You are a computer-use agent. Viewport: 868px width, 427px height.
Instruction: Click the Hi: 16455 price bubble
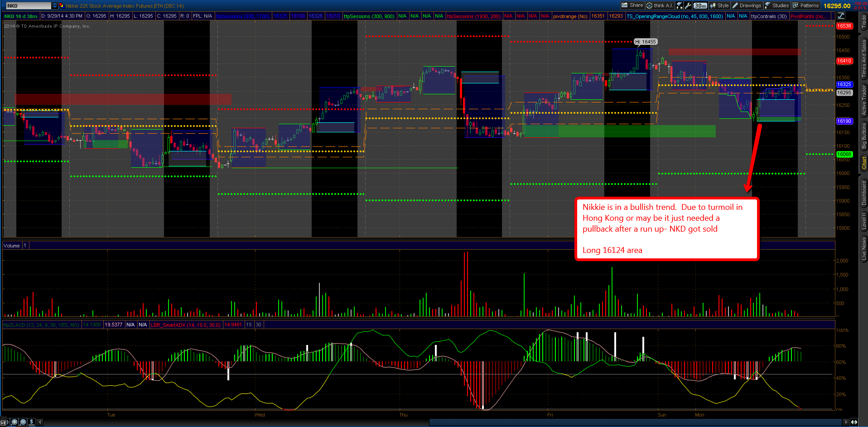click(645, 42)
